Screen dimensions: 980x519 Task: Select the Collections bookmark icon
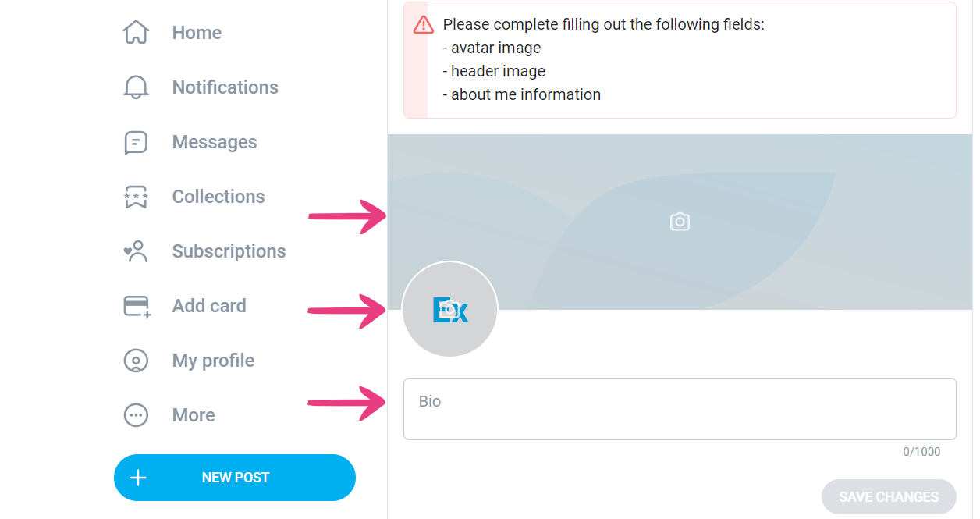click(136, 197)
